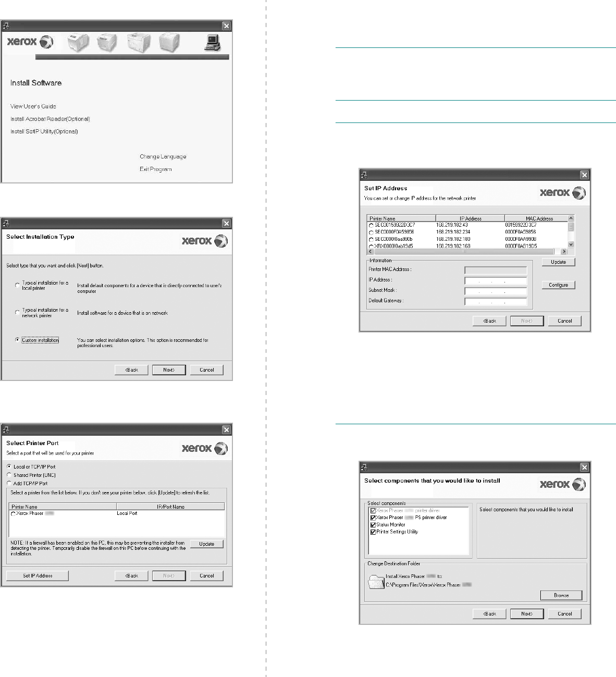Click Update in Set IP Address dialog
The height and width of the screenshot is (677, 616).
(558, 262)
